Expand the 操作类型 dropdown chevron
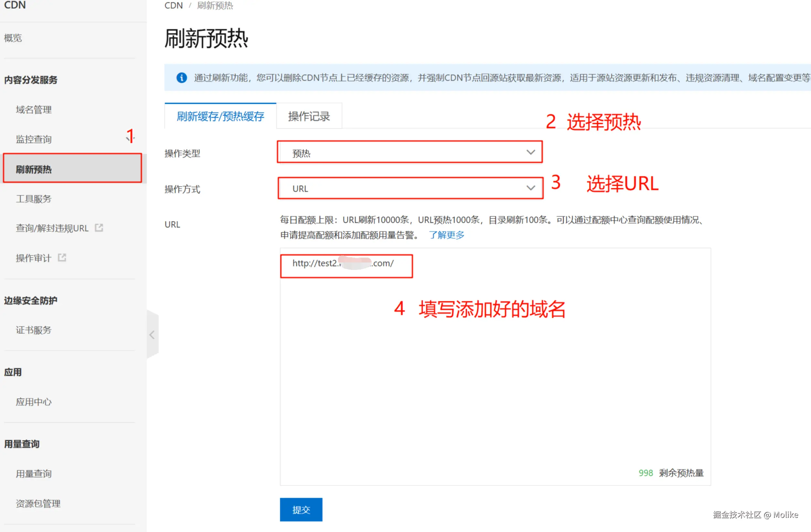 [530, 152]
